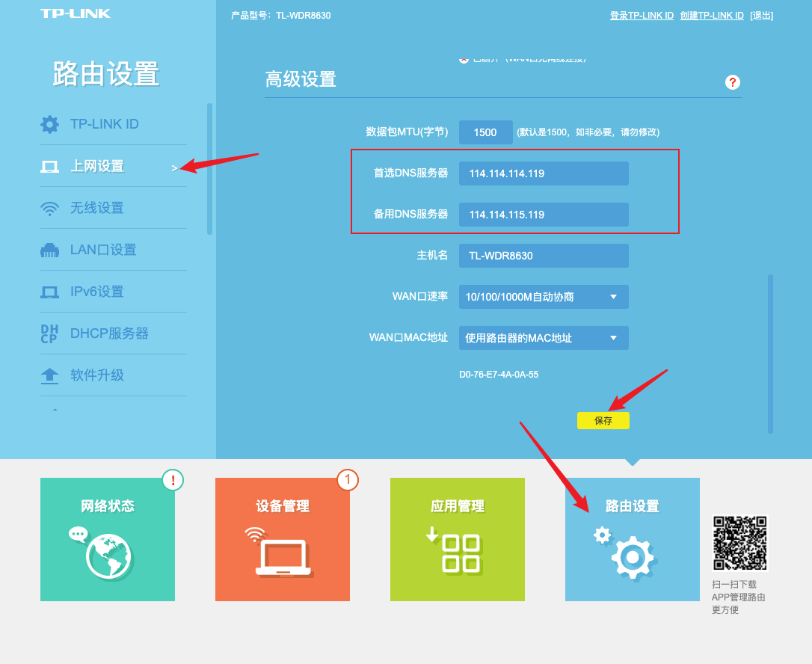Image resolution: width=812 pixels, height=664 pixels.
Task: Click the chevron next to 上网设置
Action: click(x=174, y=167)
